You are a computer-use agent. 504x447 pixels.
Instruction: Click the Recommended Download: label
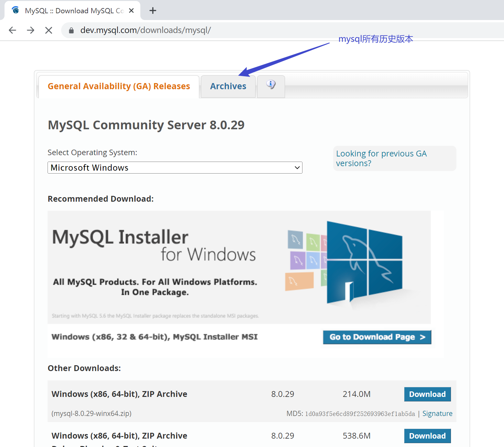point(101,199)
